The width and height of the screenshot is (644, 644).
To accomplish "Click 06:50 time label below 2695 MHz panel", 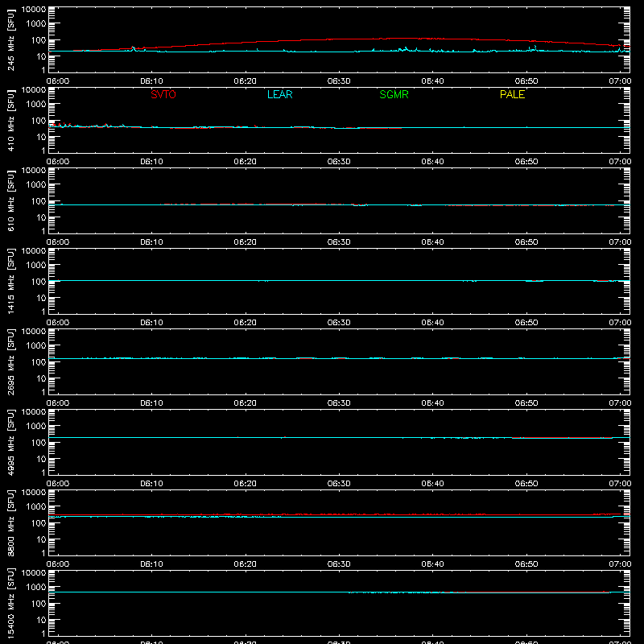I will tap(526, 403).
